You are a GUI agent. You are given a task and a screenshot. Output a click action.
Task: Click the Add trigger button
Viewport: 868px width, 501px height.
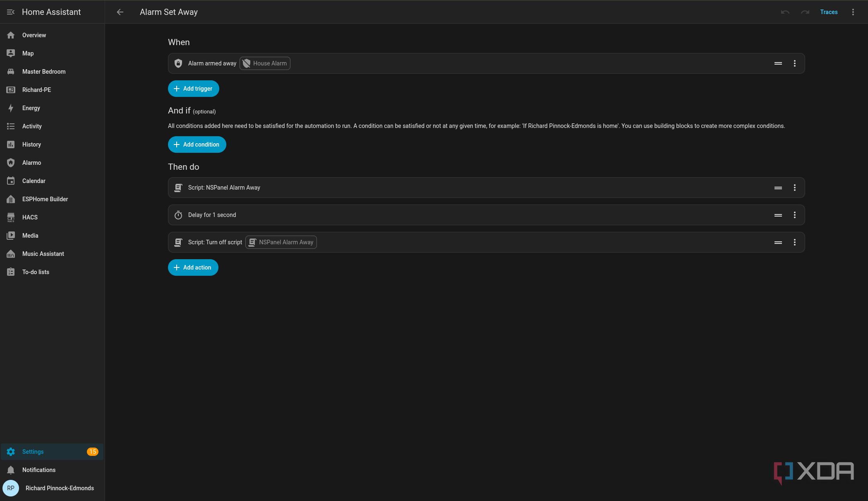[x=193, y=89]
